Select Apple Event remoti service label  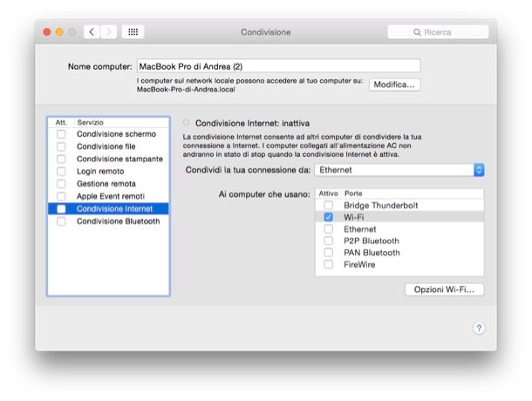110,196
